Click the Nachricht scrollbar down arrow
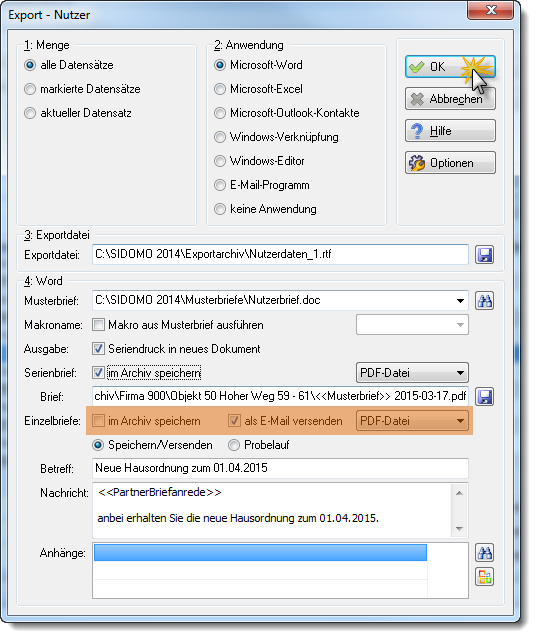Viewport: 536px width, 638px height. click(459, 529)
